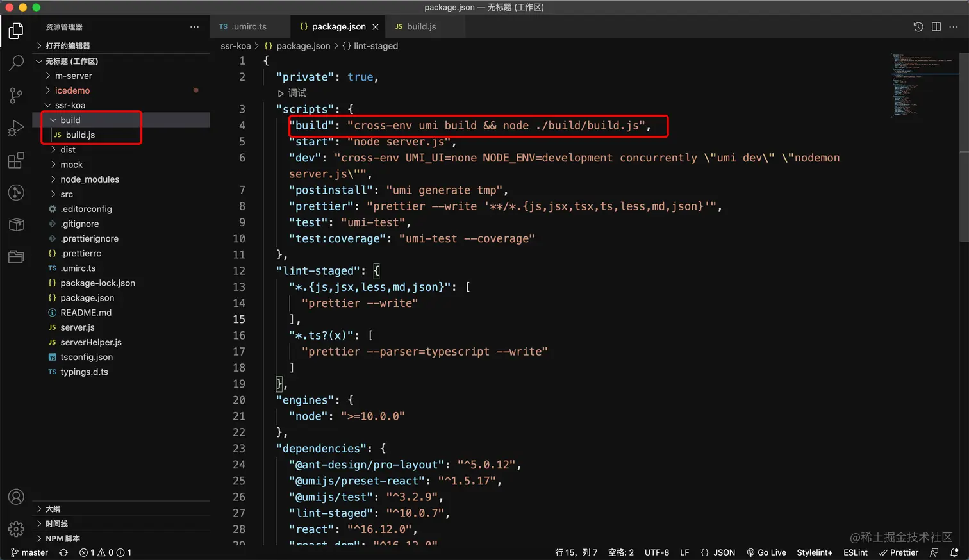Open timeline history icon in editor toolbar
The width and height of the screenshot is (969, 560).
[x=918, y=27]
